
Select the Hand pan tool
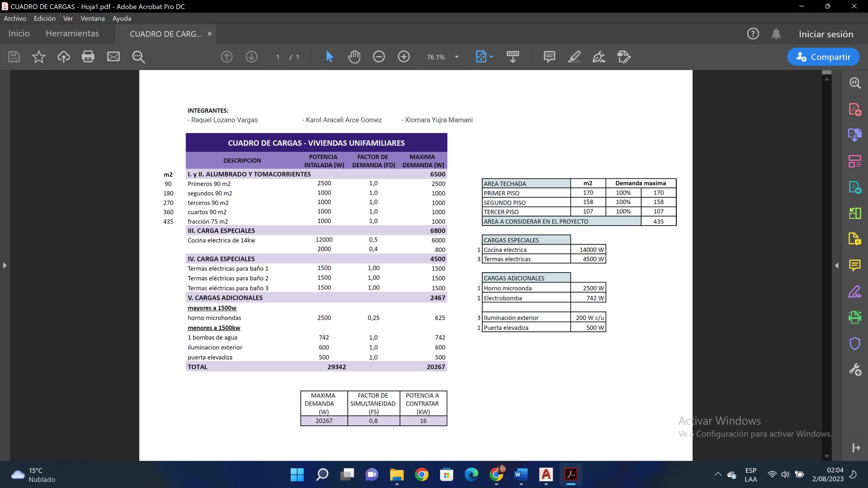click(354, 57)
